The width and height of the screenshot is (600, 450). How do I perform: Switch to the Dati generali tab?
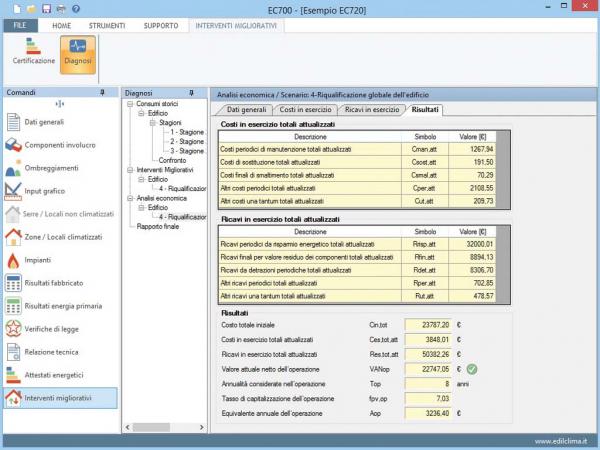[246, 110]
